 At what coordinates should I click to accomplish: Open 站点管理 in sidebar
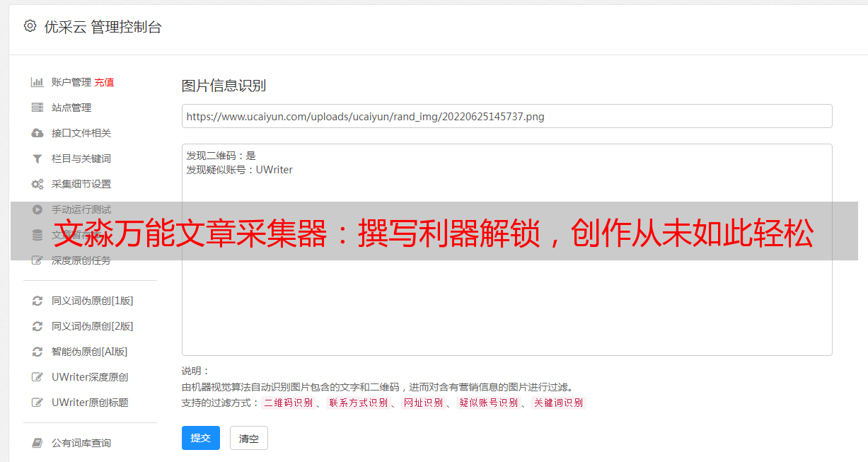pyautogui.click(x=71, y=108)
